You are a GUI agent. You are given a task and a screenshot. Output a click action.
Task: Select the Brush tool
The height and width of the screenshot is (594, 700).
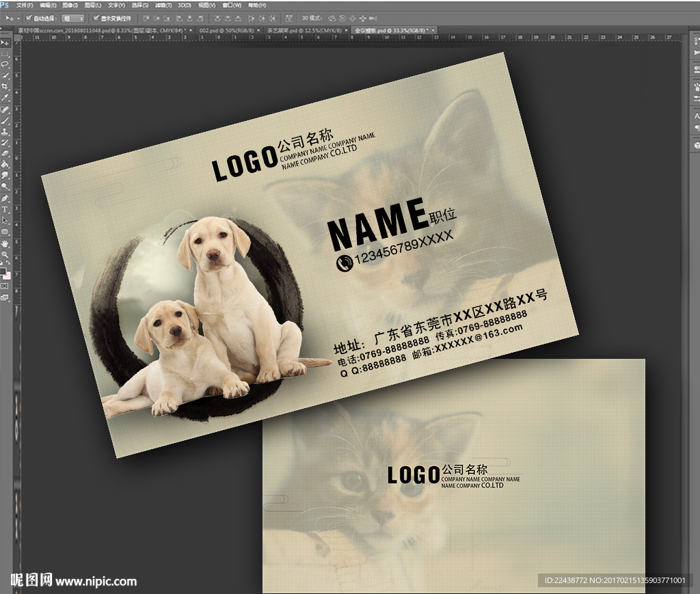5,120
